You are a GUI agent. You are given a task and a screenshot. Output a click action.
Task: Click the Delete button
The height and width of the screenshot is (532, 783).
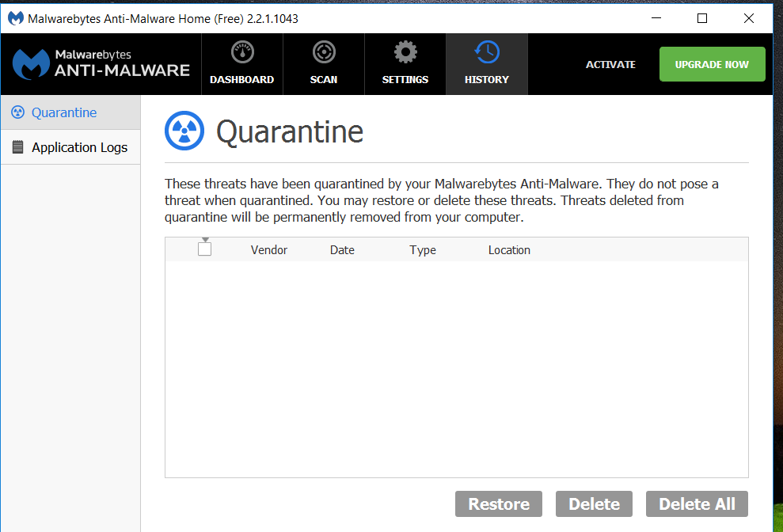click(594, 503)
